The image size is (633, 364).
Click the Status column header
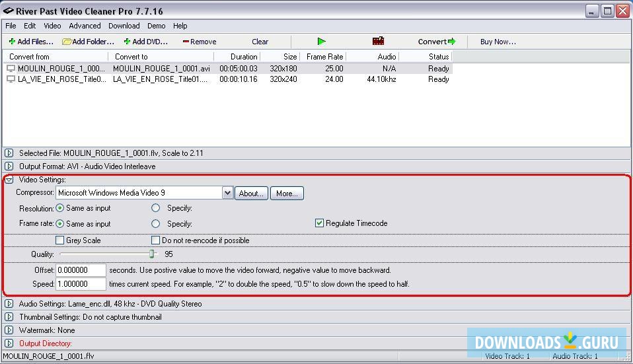click(425, 57)
